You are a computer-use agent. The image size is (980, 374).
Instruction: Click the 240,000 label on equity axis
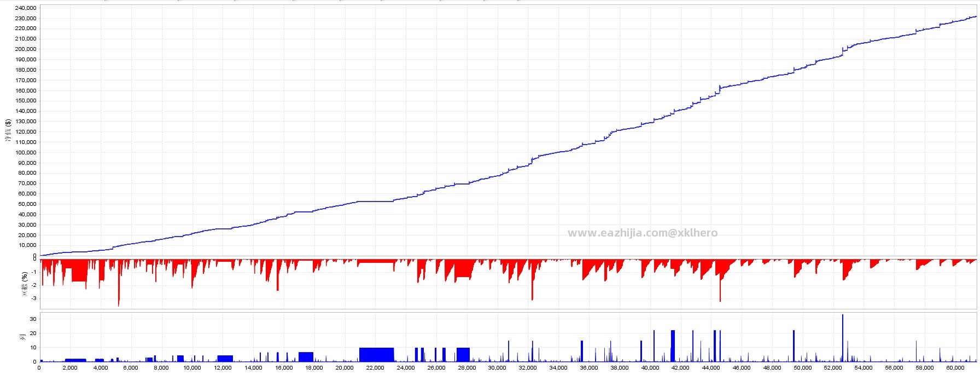(x=26, y=8)
